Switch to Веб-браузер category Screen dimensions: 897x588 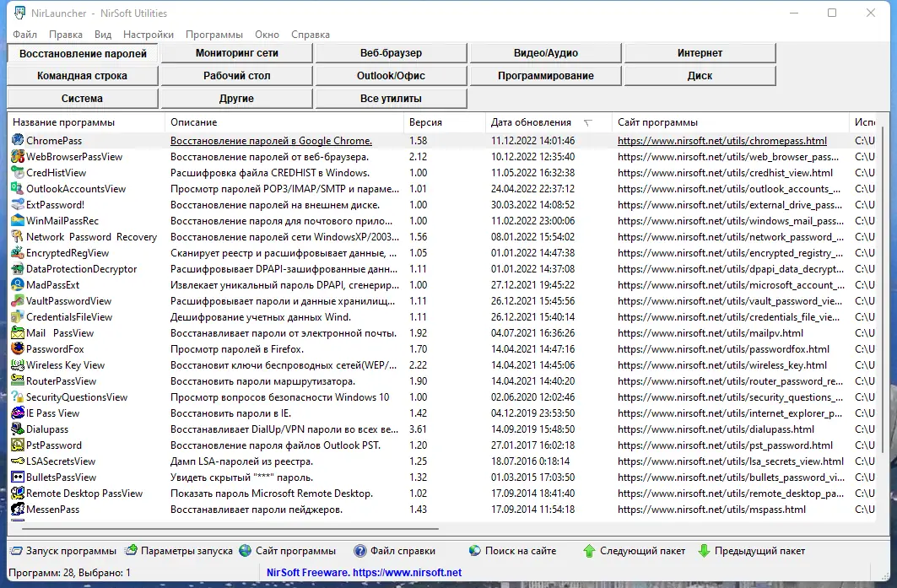click(392, 52)
